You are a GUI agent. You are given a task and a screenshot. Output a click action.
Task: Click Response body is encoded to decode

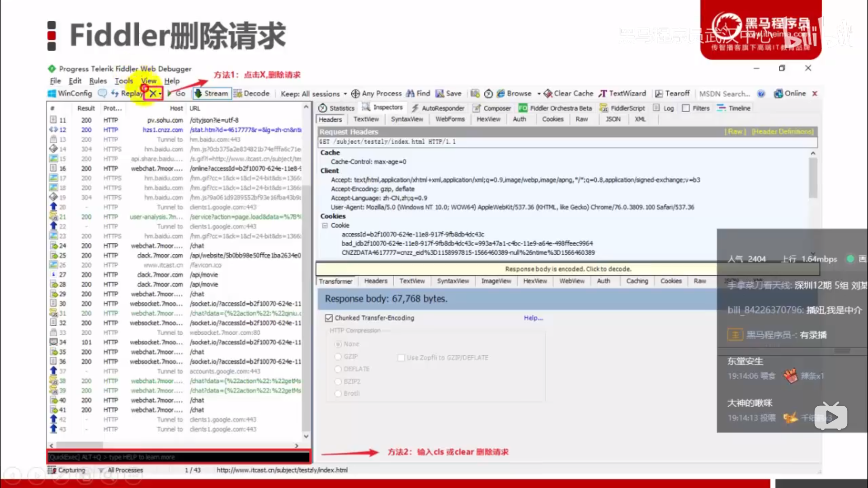point(568,268)
